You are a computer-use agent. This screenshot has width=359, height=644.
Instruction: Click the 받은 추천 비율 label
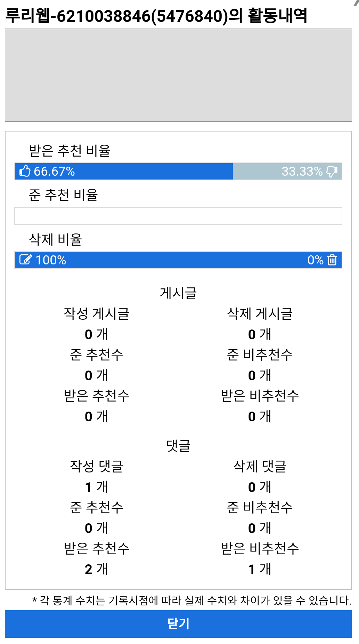point(70,151)
